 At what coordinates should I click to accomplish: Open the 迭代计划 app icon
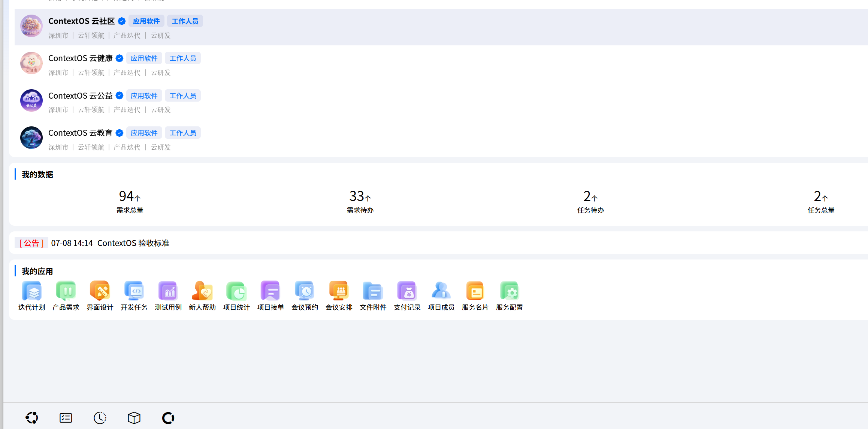pos(31,291)
